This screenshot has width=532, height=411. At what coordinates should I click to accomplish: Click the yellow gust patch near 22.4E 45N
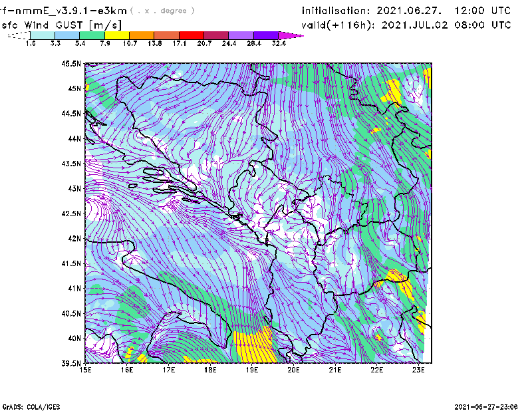[x=393, y=92]
